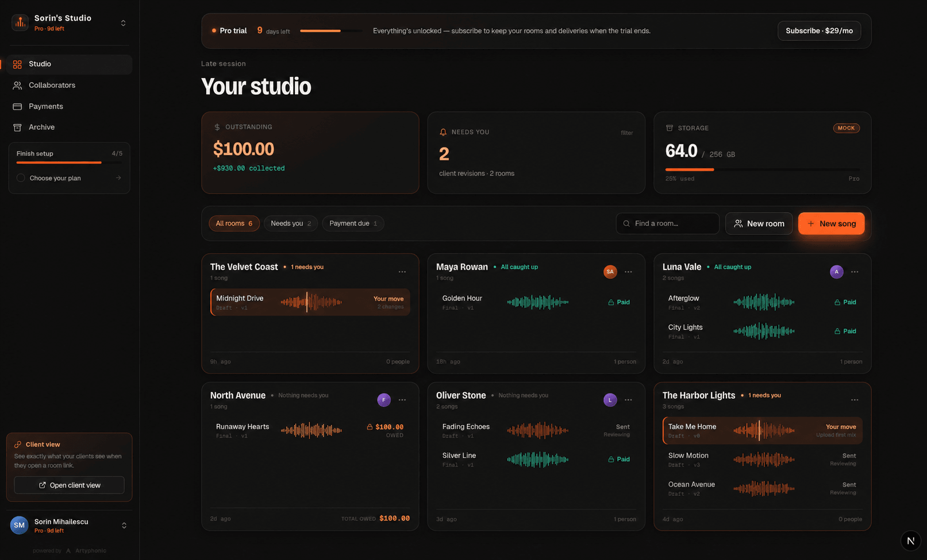Click the New room button
Image resolution: width=927 pixels, height=560 pixels.
759,223
